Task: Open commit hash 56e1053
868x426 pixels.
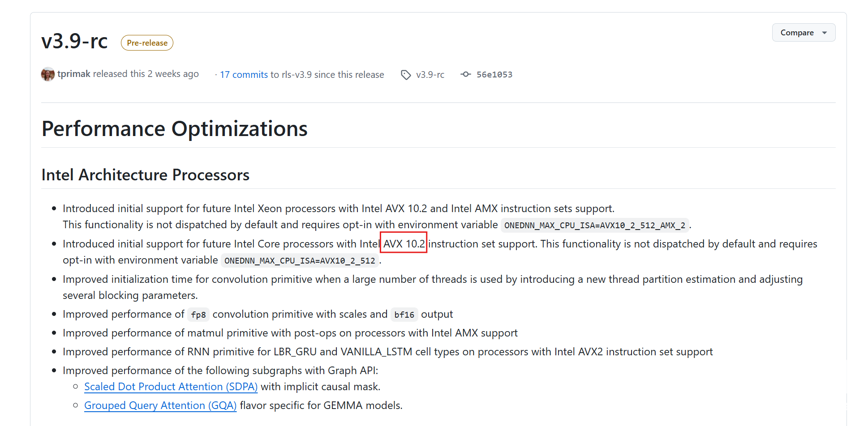Action: [x=494, y=75]
